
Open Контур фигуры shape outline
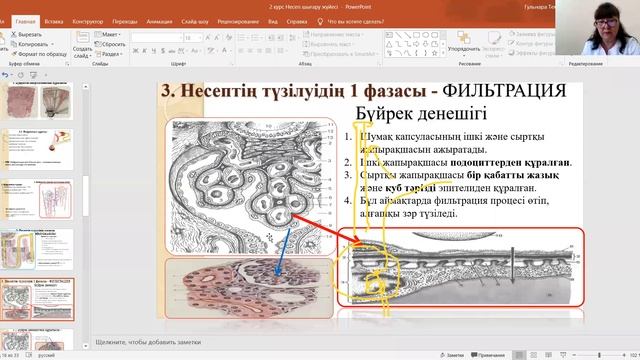[531, 44]
